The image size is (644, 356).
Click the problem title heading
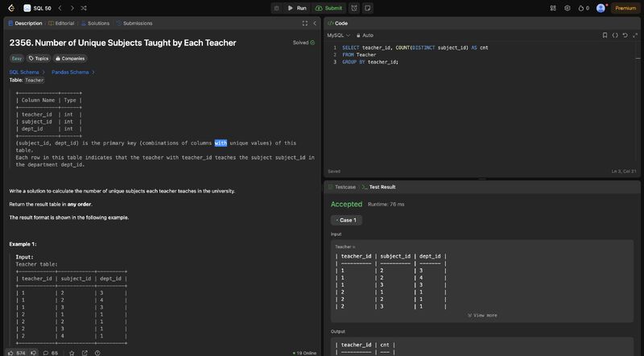click(123, 43)
